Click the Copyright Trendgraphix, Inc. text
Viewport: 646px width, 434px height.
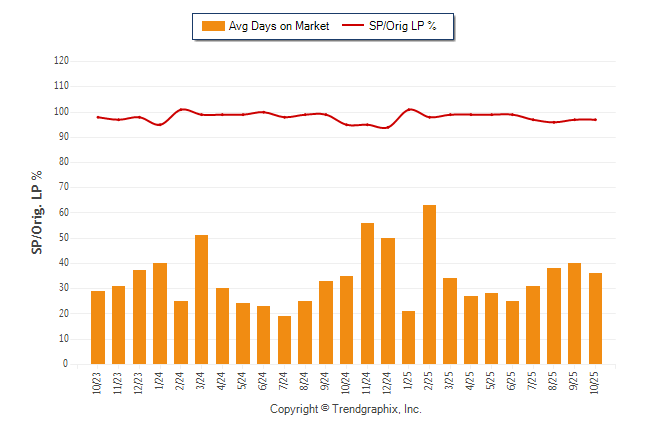coord(346,410)
